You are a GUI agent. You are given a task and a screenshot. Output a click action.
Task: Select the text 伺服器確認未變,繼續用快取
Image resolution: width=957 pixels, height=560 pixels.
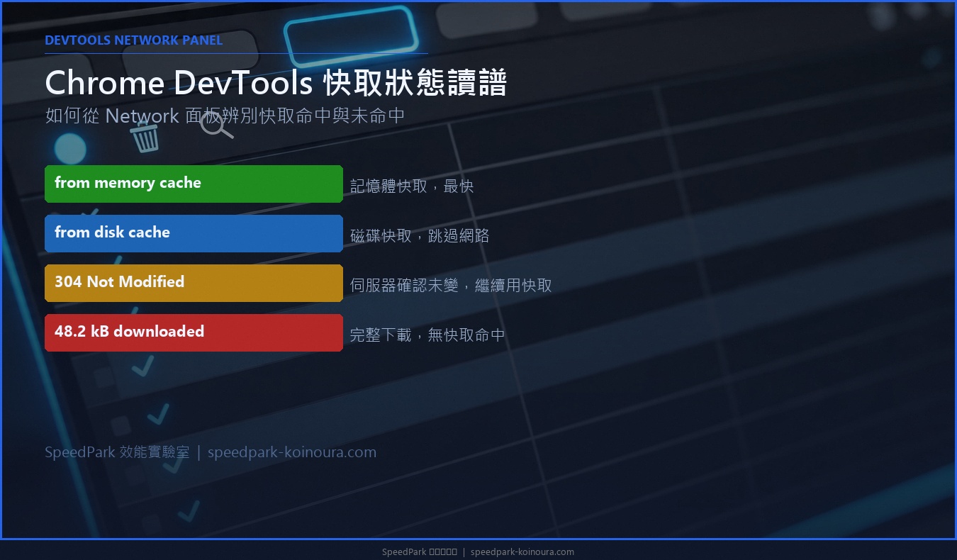451,286
